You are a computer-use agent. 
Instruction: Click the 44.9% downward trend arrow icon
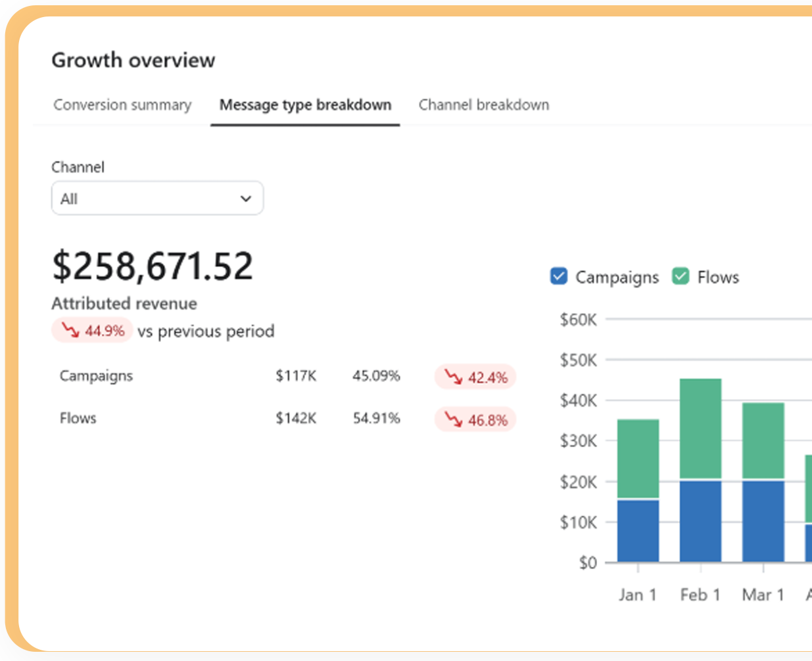[x=70, y=330]
